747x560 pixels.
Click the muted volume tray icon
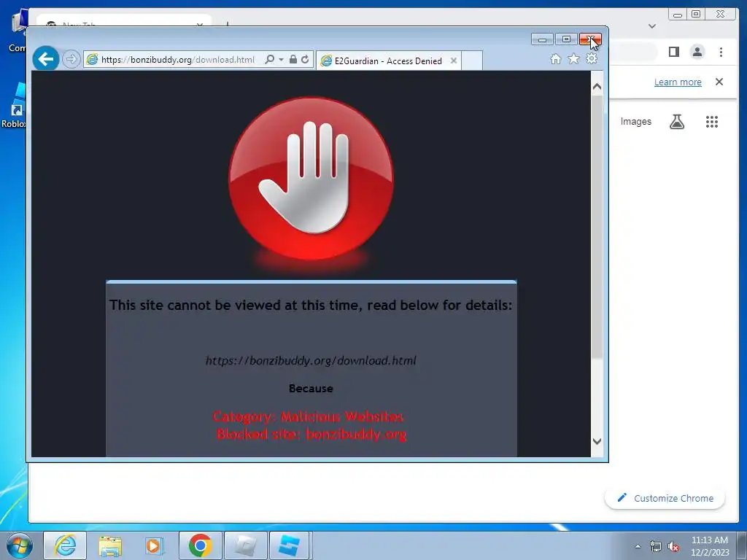coord(673,547)
